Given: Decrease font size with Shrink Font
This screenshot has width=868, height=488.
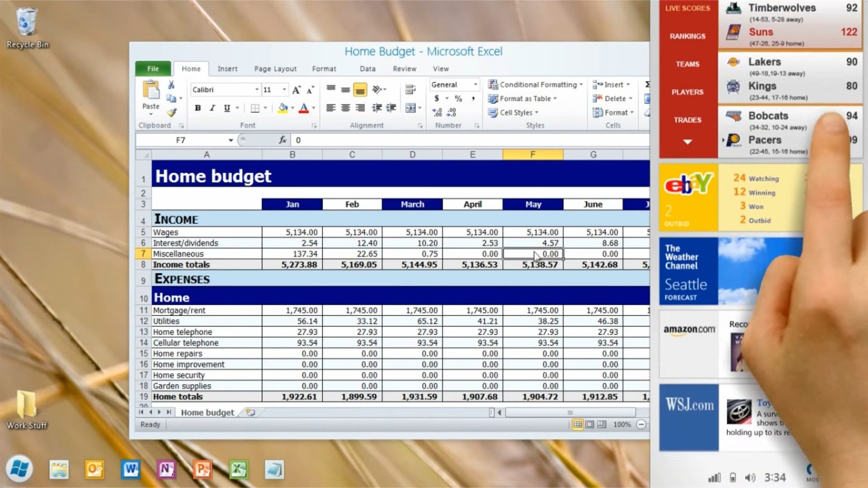Looking at the screenshot, I should pos(310,90).
